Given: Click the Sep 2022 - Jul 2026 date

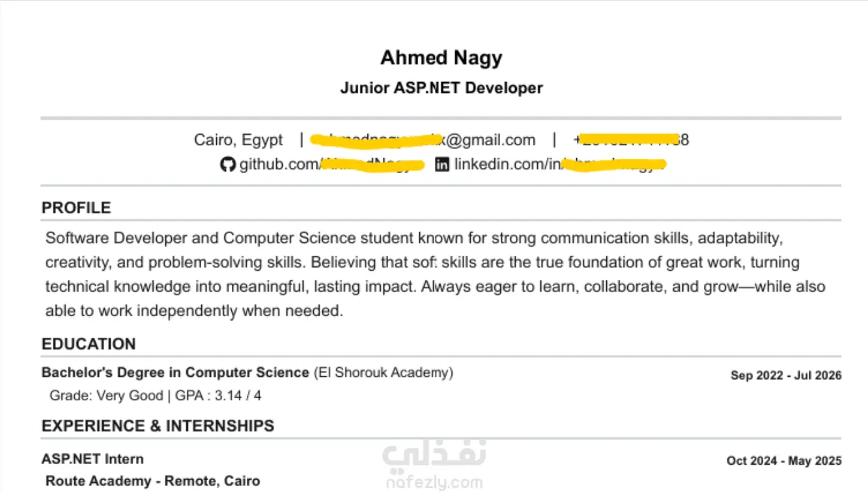Looking at the screenshot, I should (786, 376).
